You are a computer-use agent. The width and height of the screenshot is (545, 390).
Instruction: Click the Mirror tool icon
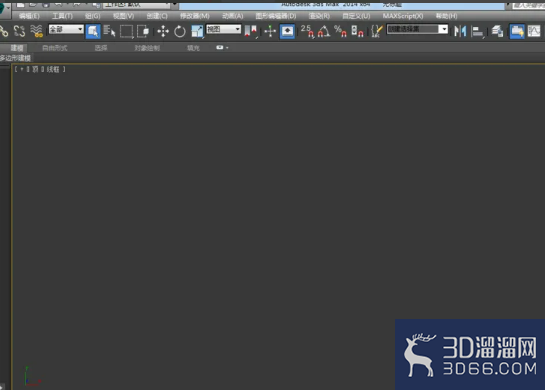coord(460,31)
